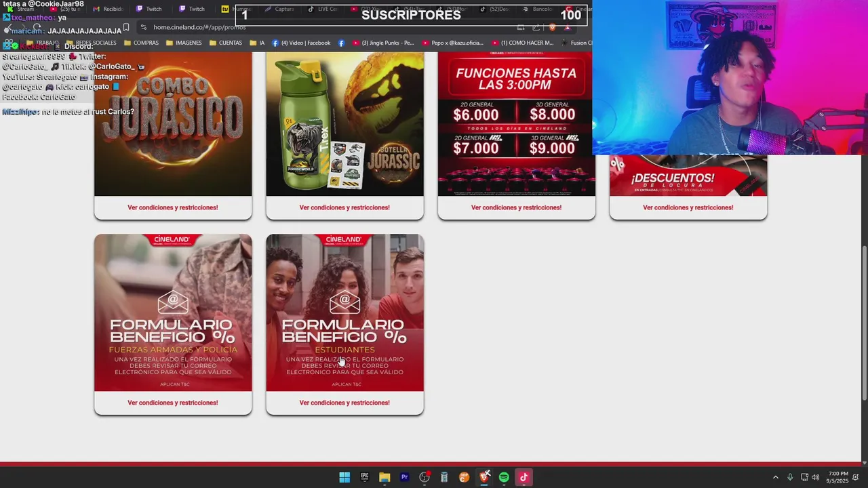The image size is (868, 488).
Task: Open the '(1) COMO HACER M...' bookmark
Action: tap(522, 43)
